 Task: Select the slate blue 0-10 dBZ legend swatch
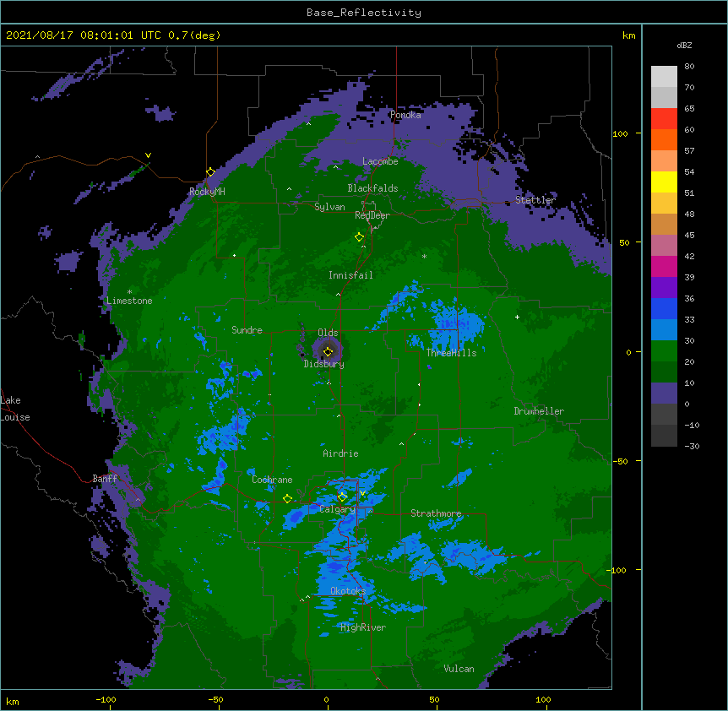pyautogui.click(x=664, y=393)
